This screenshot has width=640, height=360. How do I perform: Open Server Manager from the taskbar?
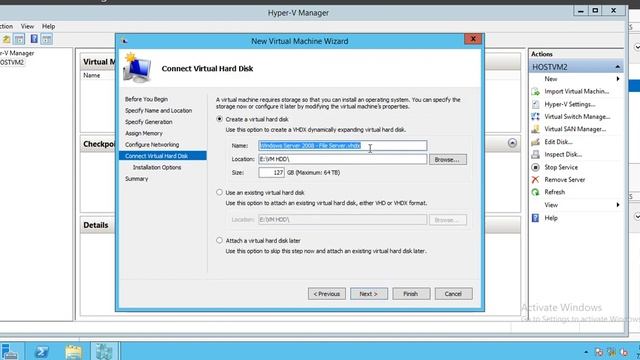click(10, 351)
